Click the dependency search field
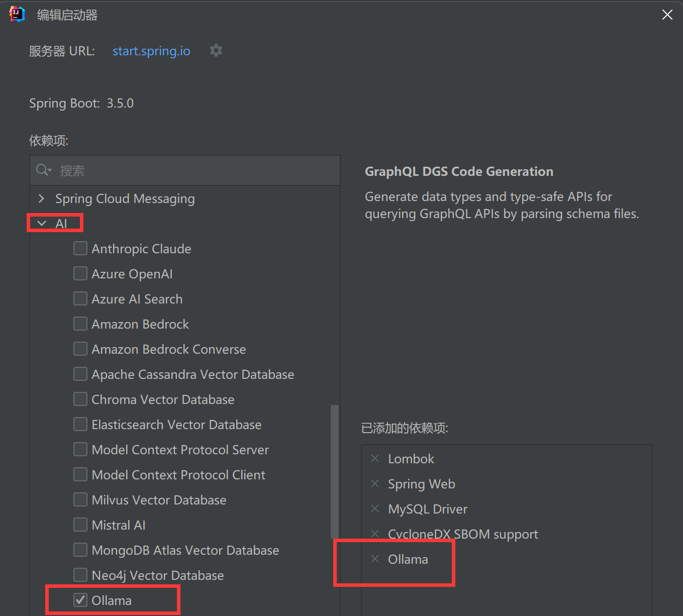The image size is (683, 616). pos(185,170)
